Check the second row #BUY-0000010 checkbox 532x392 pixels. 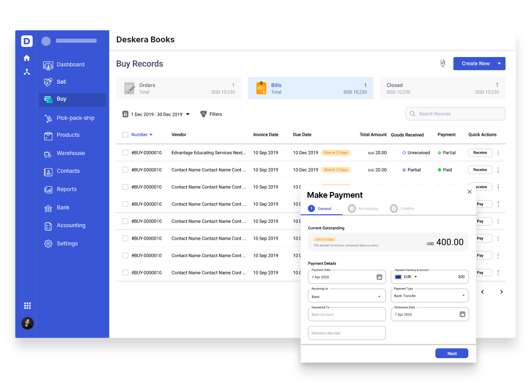125,170
